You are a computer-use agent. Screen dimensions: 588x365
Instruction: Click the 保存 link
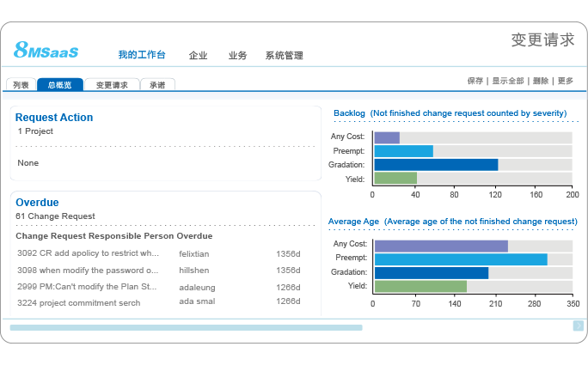click(475, 81)
